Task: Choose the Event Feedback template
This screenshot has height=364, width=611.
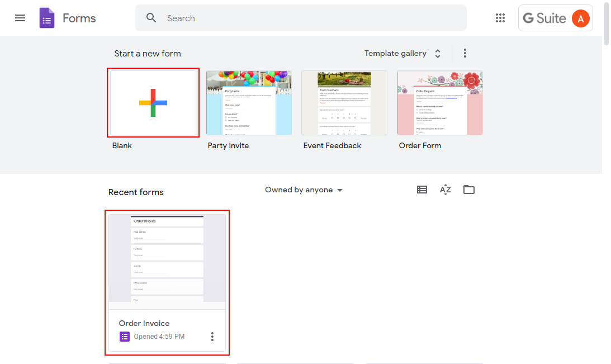Action: point(344,103)
